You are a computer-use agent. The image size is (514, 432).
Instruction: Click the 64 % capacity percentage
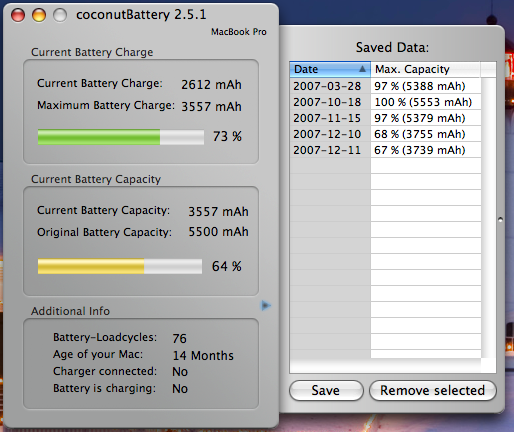(227, 266)
